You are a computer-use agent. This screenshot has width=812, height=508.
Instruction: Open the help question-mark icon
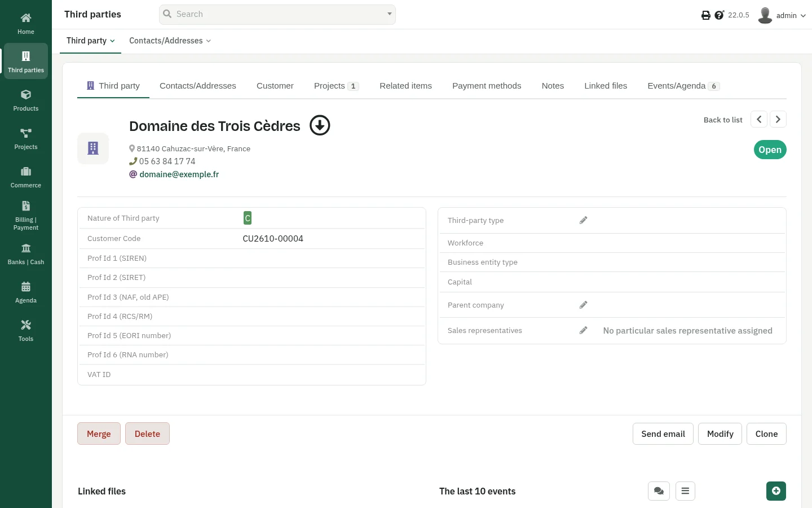click(719, 15)
